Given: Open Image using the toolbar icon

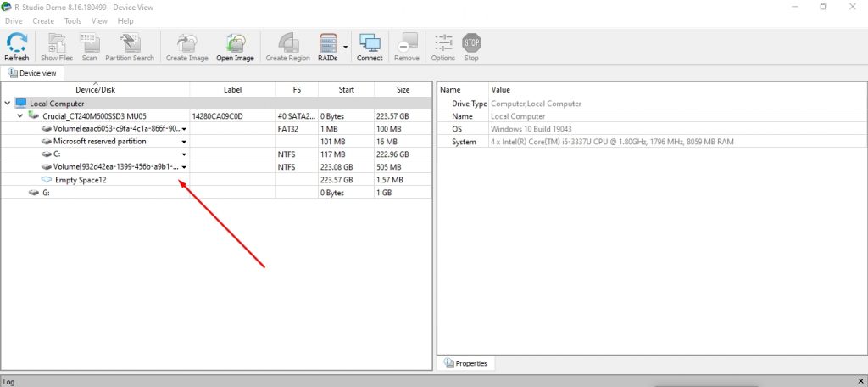Looking at the screenshot, I should coord(236,43).
